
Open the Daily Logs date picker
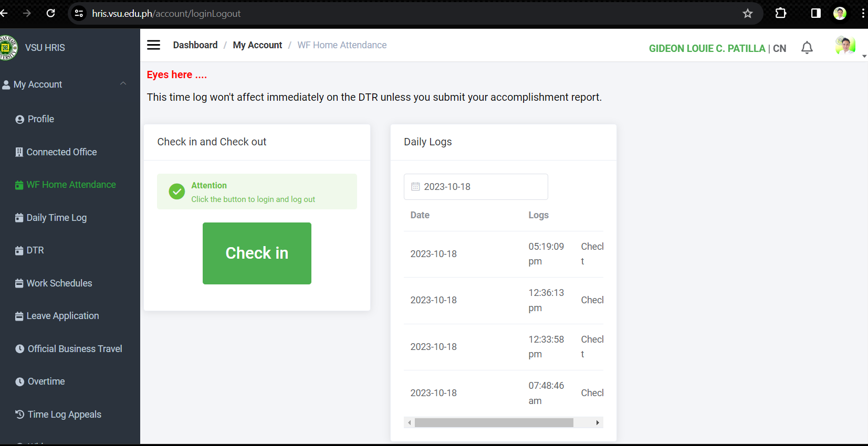[x=475, y=187]
